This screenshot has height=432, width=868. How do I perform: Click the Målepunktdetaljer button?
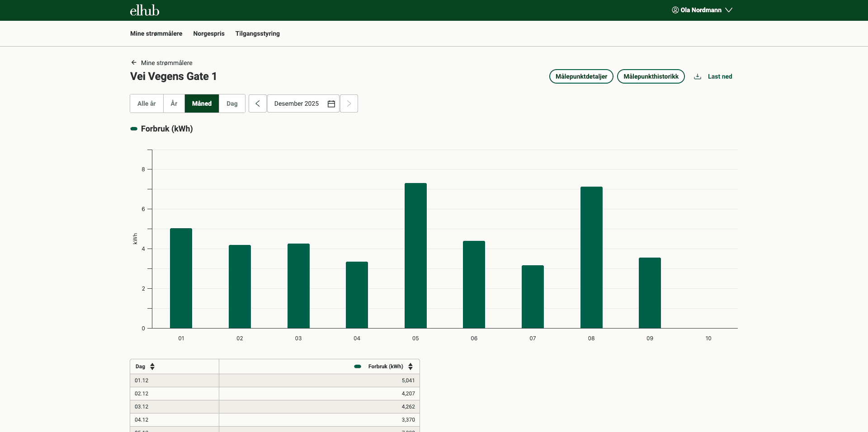click(581, 76)
